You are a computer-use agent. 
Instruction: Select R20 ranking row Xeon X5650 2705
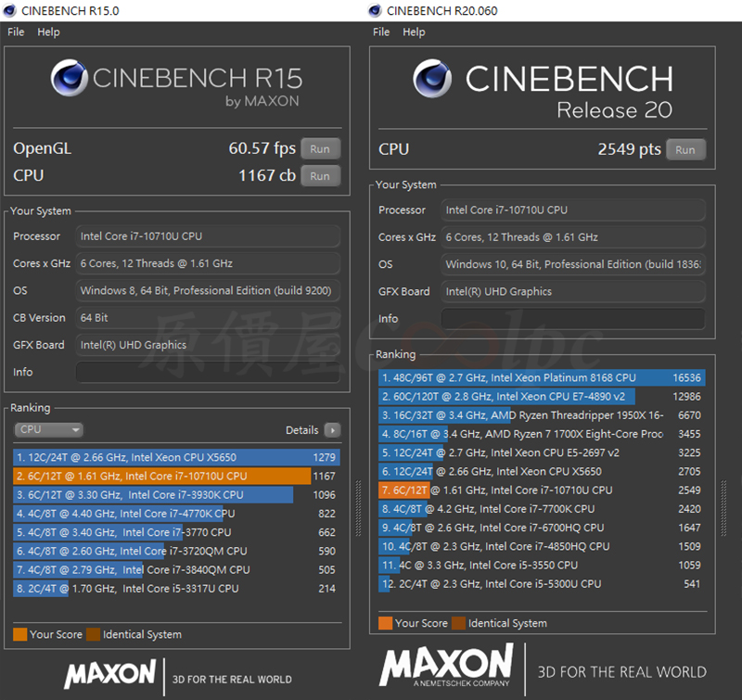[542, 472]
